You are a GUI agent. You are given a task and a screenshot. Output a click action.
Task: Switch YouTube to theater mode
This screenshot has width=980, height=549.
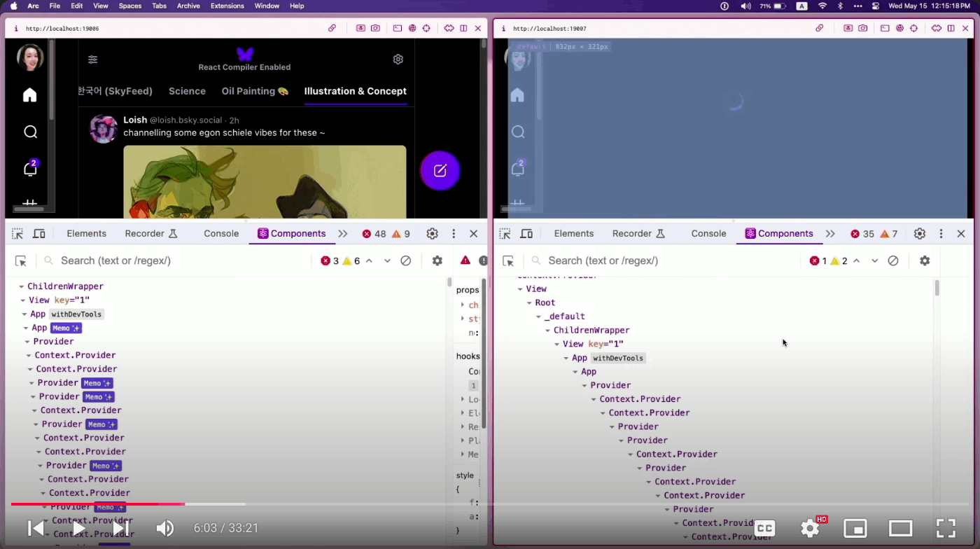[900, 528]
